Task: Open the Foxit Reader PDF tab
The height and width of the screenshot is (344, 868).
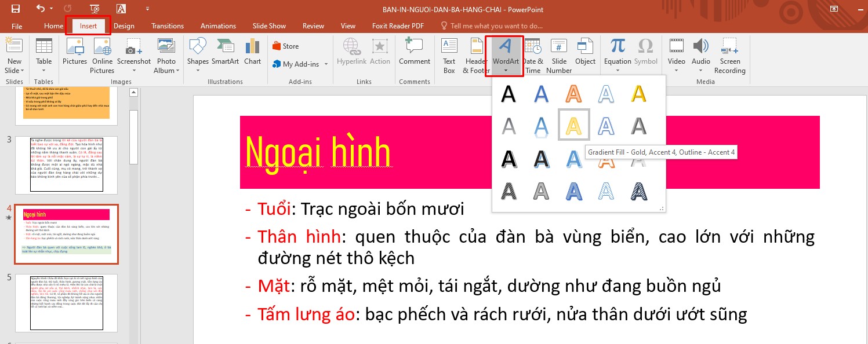Action: click(x=398, y=25)
